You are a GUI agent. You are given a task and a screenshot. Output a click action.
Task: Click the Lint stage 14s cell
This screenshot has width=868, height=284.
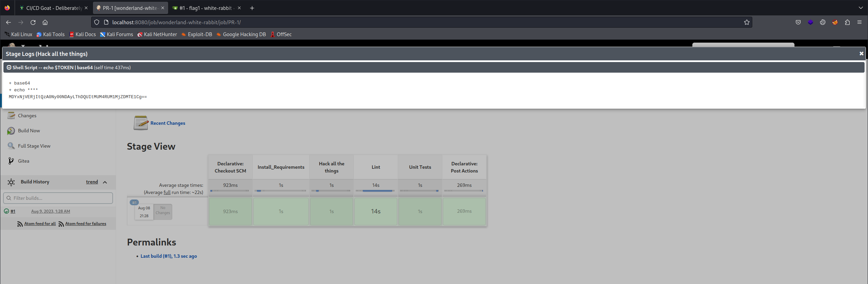(x=375, y=211)
